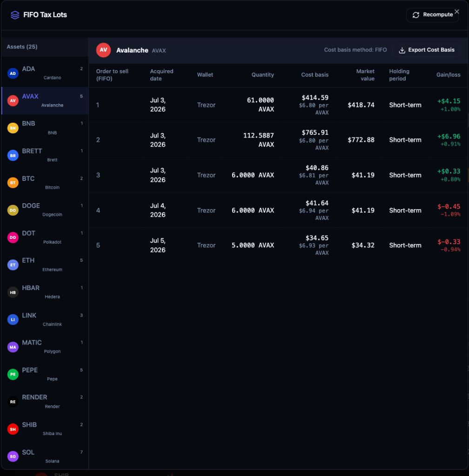Click the +$6.96 gain value
The height and width of the screenshot is (476, 469).
coord(449,137)
